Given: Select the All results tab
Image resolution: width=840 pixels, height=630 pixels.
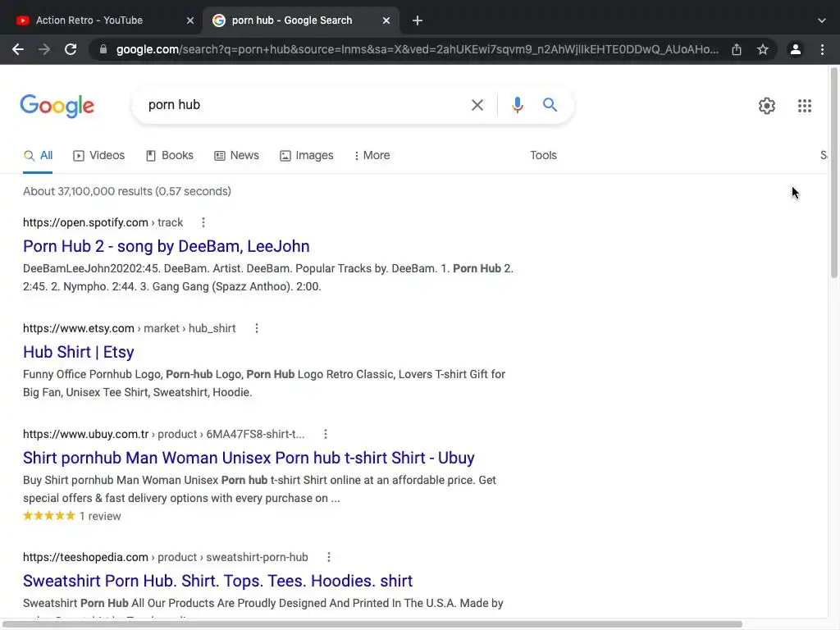Looking at the screenshot, I should click(38, 155).
